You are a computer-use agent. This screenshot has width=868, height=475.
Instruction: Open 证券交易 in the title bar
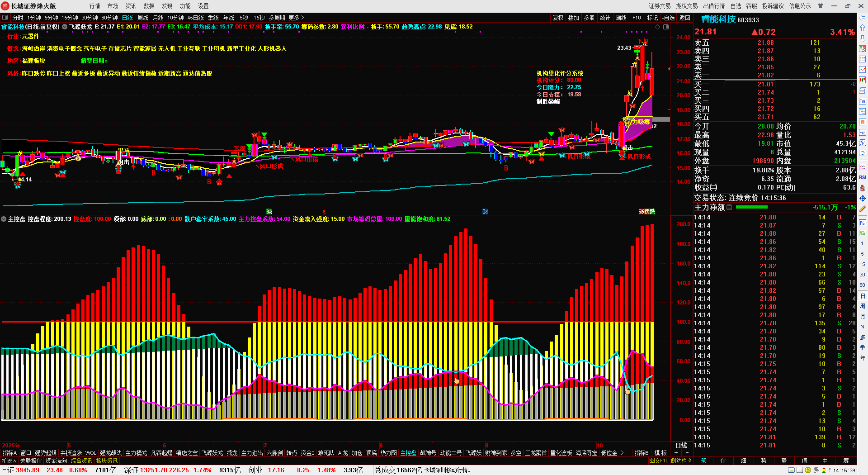(x=660, y=6)
